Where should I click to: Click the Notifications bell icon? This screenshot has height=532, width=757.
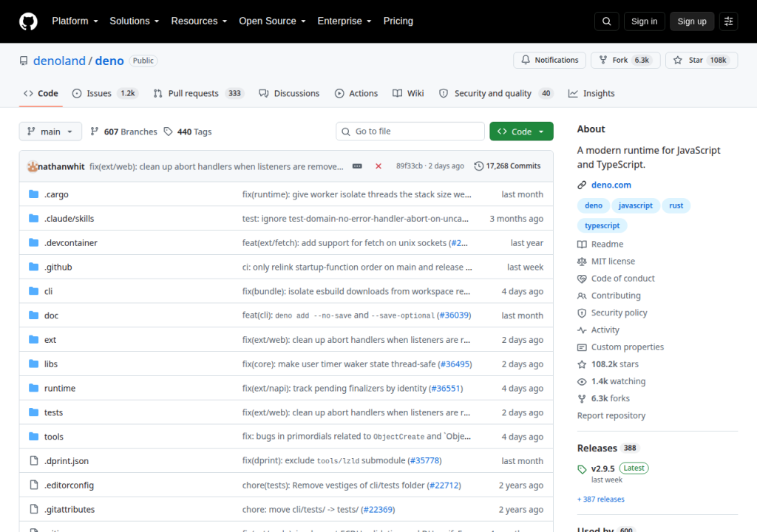(526, 60)
